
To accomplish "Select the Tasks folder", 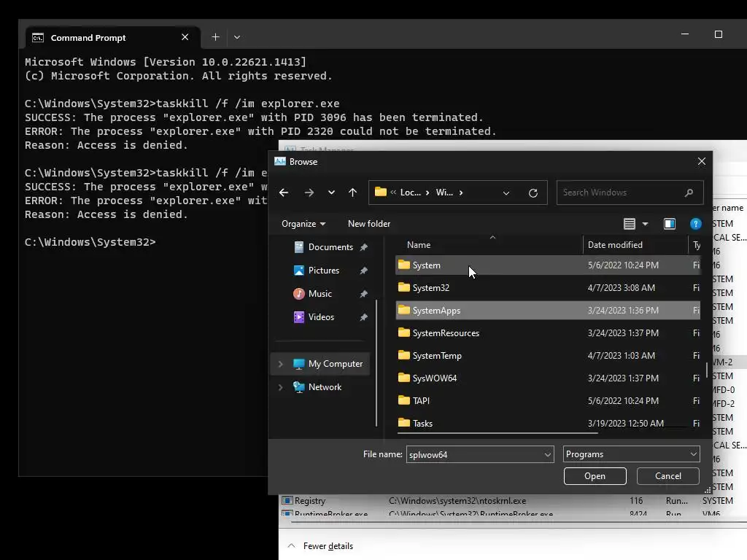I will click(548, 423).
